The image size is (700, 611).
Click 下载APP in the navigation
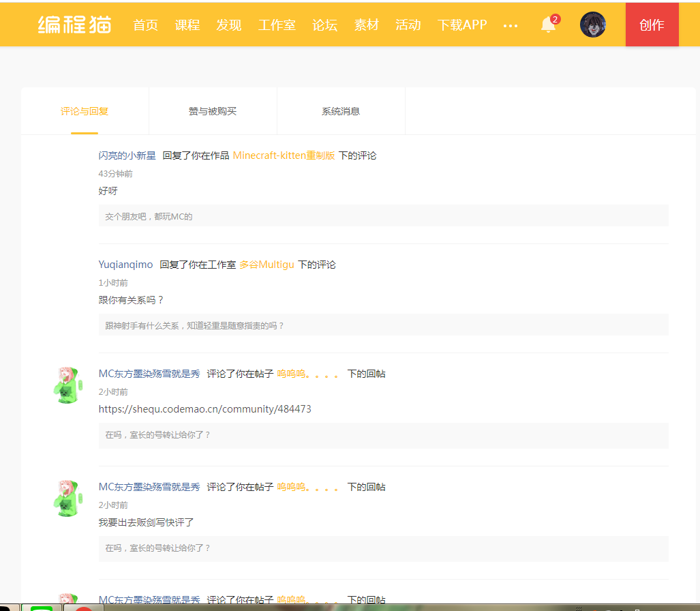[x=462, y=25]
